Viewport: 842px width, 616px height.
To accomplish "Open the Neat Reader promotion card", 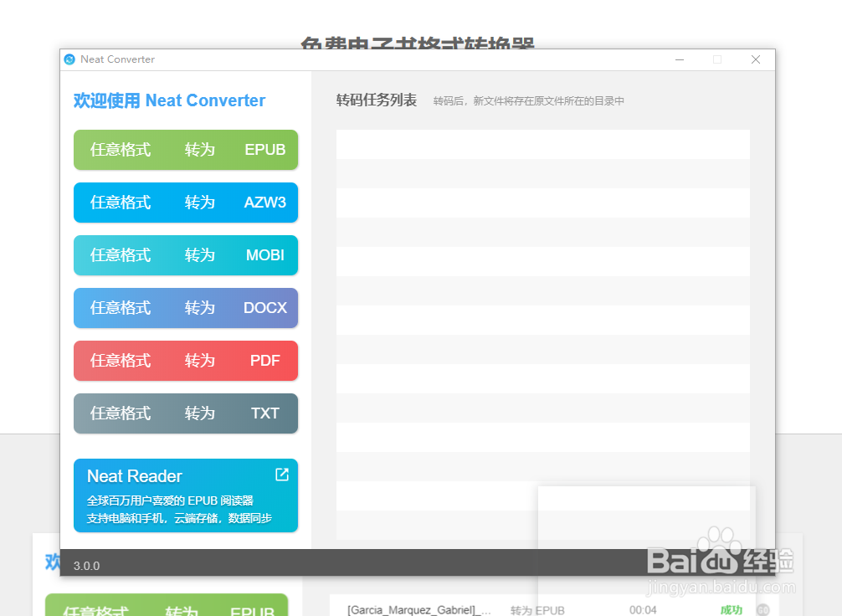I will tap(186, 495).
